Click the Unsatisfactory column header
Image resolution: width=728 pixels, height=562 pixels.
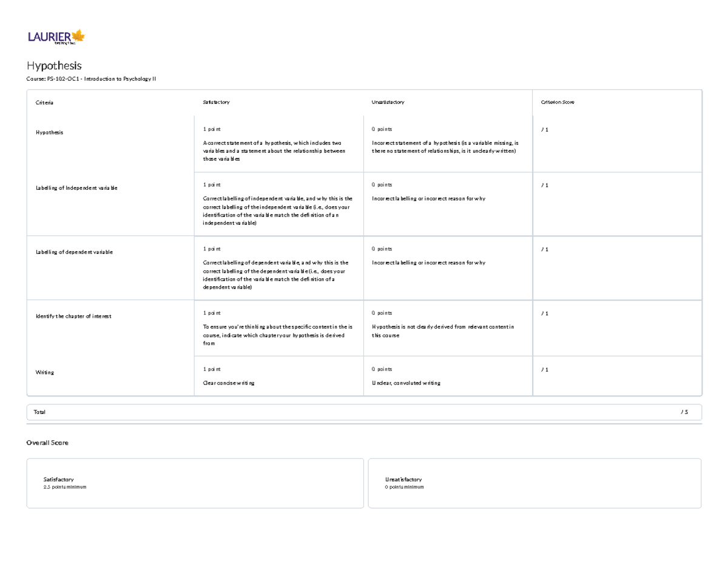(x=388, y=102)
